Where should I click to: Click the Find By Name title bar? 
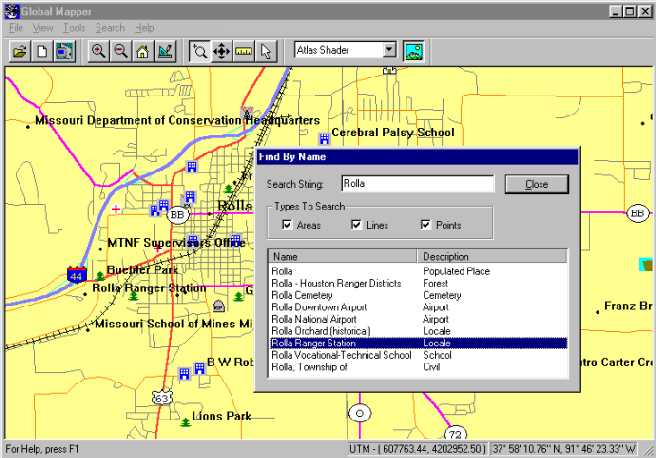417,157
